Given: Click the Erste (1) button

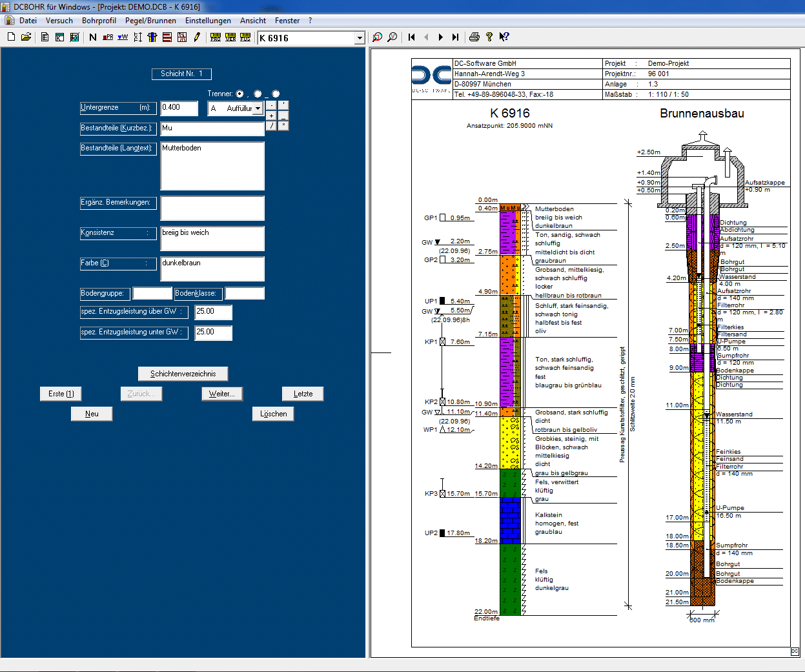Looking at the screenshot, I should pos(61,394).
